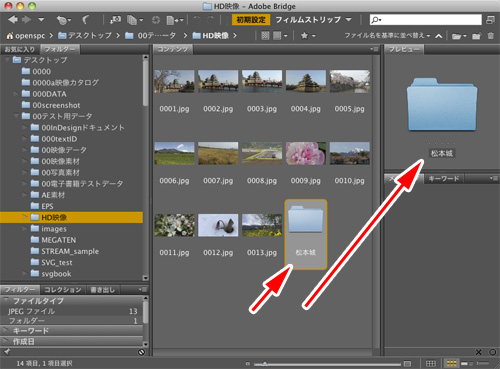This screenshot has width=500, height=369.
Task: Switch to view as list icon
Action: pyautogui.click(x=483, y=363)
